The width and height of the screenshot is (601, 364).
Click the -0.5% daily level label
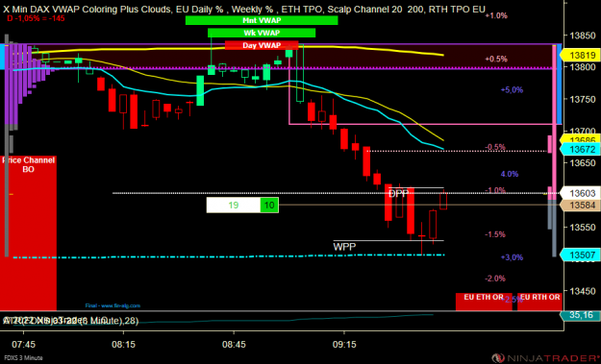click(x=495, y=147)
